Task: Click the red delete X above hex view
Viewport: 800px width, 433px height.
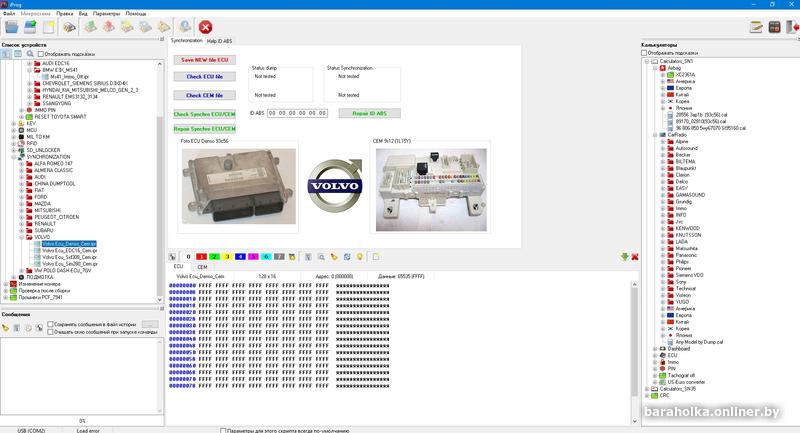Action: click(x=634, y=257)
